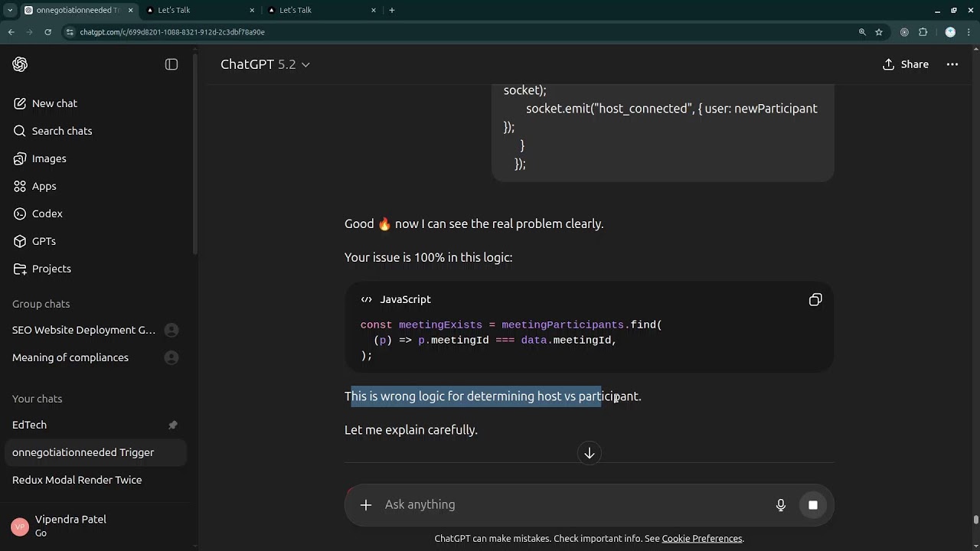Click the ChatGPT logo icon in sidebar
The height and width of the screenshot is (551, 980).
pos(20,64)
